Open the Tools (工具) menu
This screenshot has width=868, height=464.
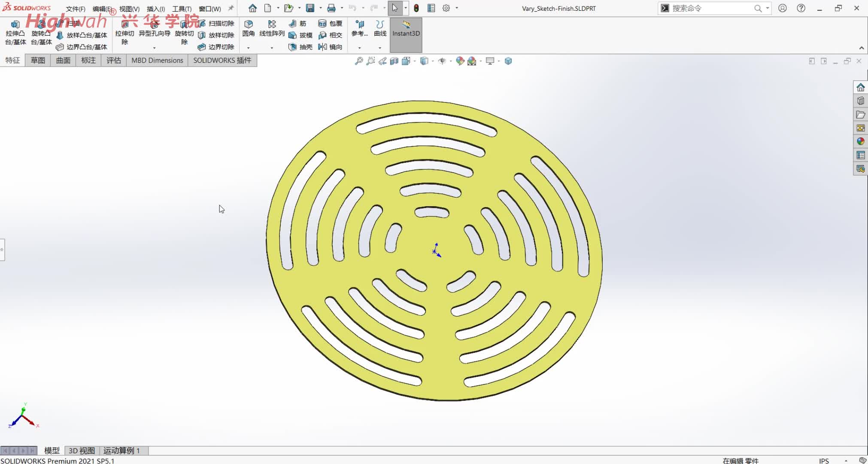click(x=182, y=9)
